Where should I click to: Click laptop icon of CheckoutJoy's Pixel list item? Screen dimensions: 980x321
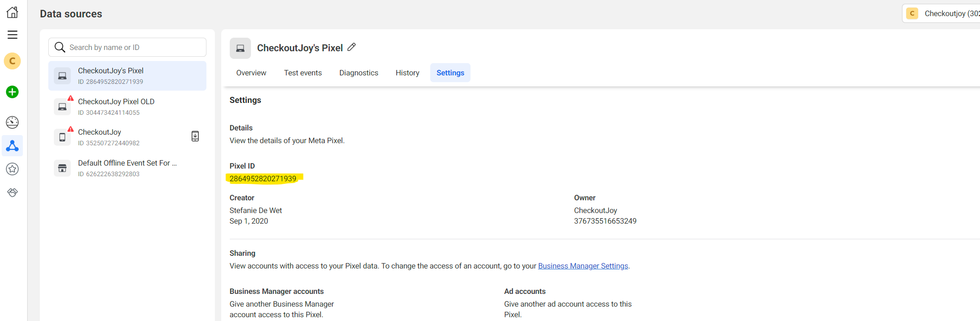[x=62, y=76]
